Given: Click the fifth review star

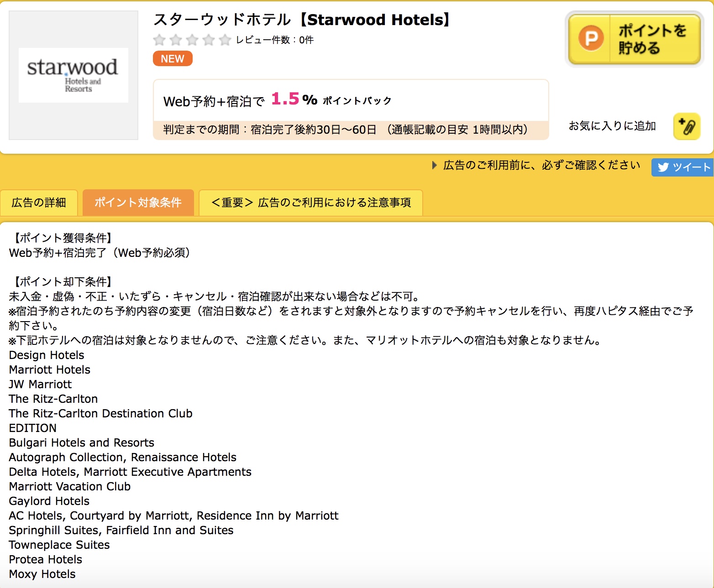Looking at the screenshot, I should (x=225, y=40).
